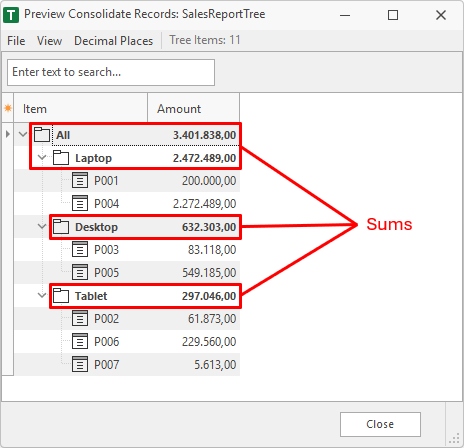Collapse the Laptop branch chevron
Screen dimensions: 464x448
42,157
